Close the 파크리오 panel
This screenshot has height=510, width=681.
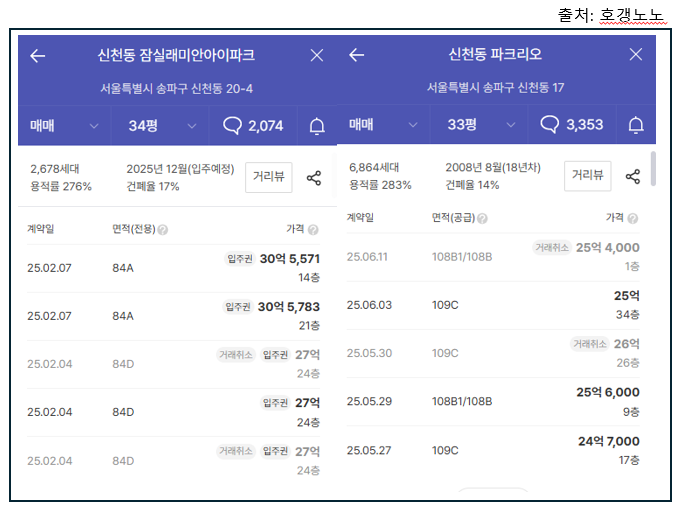(x=636, y=54)
